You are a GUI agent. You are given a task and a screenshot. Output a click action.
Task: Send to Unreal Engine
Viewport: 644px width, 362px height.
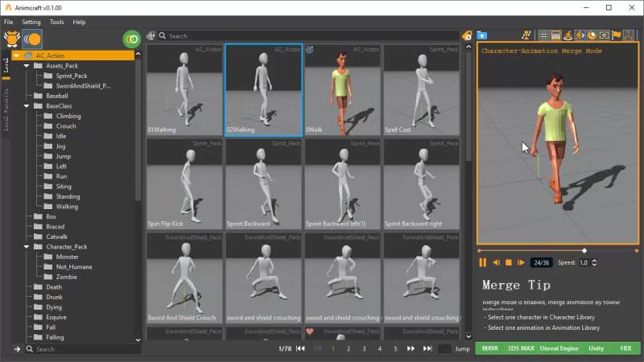point(559,348)
